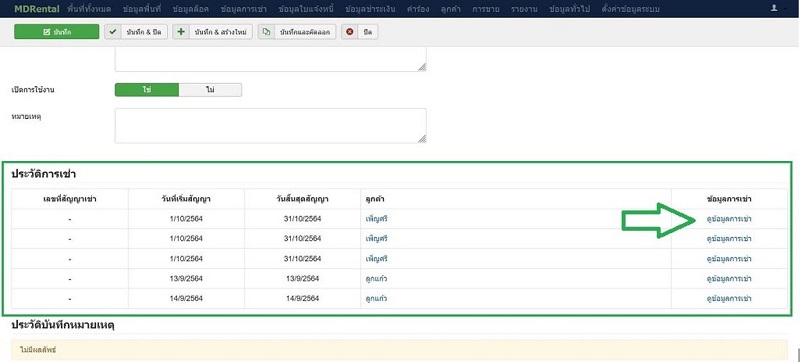Open the การขาย menu

[485, 9]
